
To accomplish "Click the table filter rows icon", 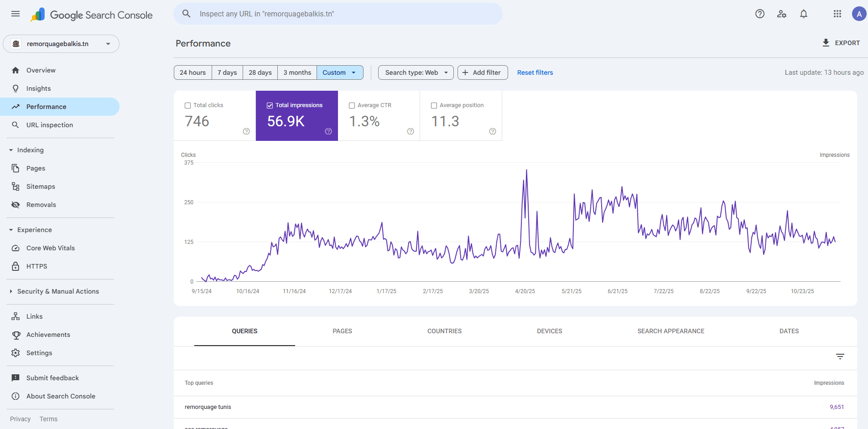I will tap(840, 357).
